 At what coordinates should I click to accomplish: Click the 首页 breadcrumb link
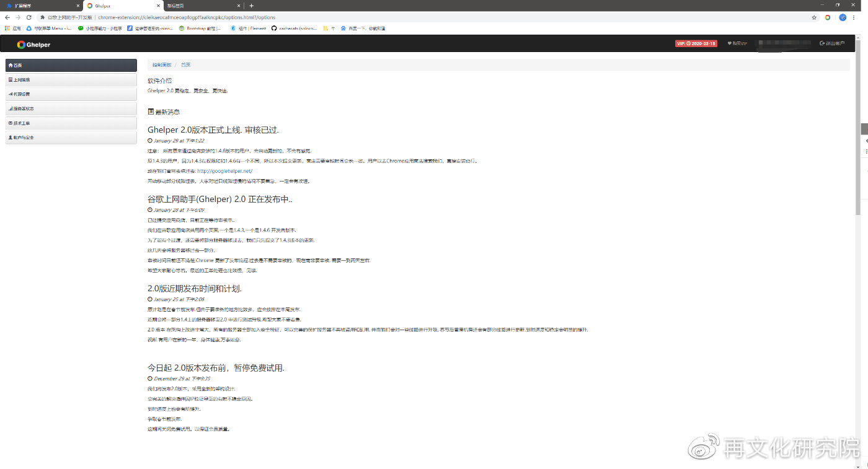186,64
